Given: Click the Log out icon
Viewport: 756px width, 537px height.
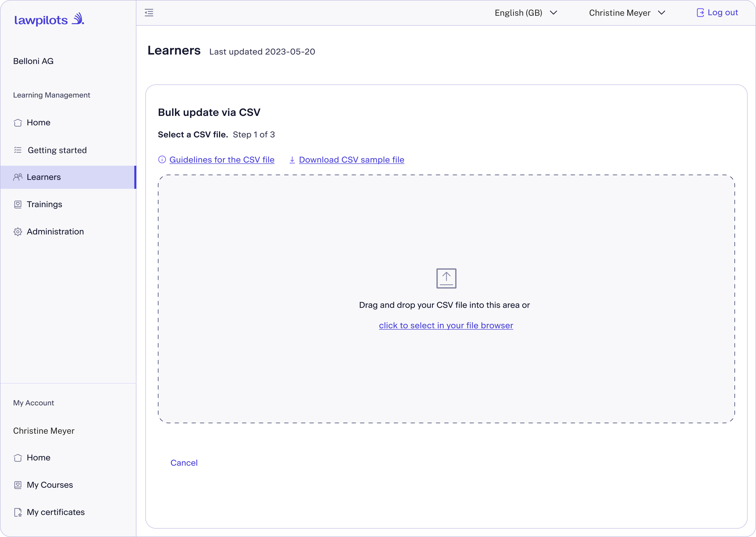Looking at the screenshot, I should (700, 13).
